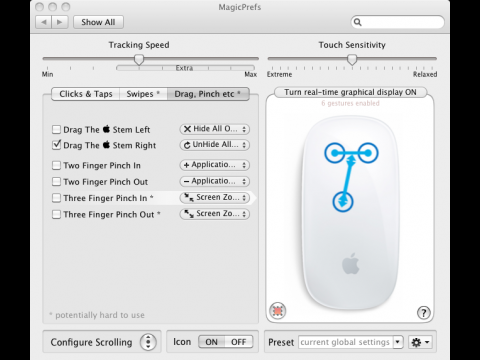Focus the search input field

pyautogui.click(x=398, y=22)
